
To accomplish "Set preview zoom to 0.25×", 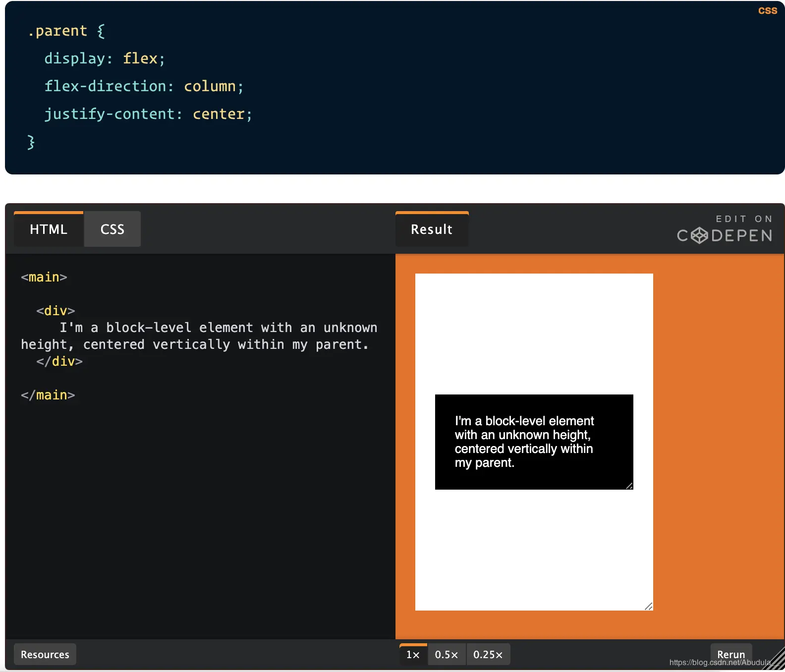I will pos(488,655).
